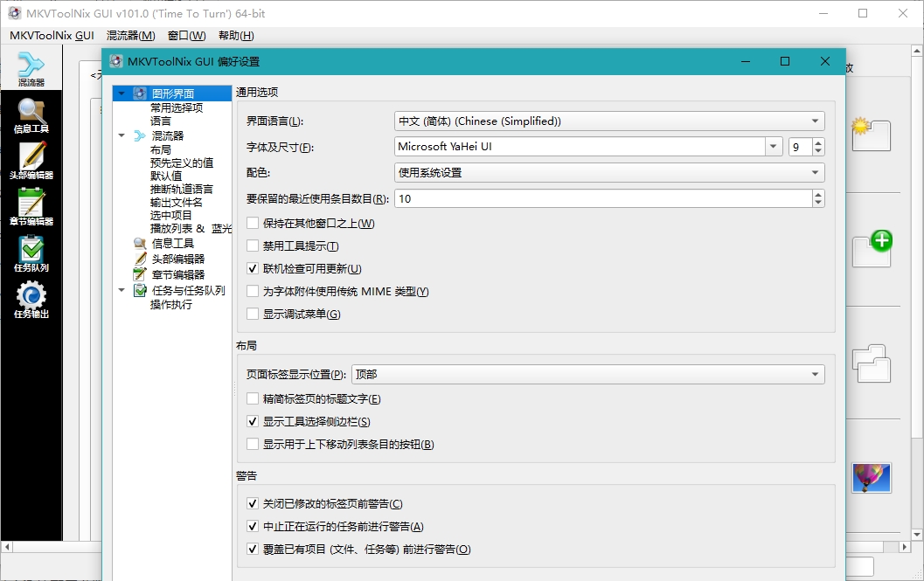This screenshot has width=924, height=581.
Task: Select 输出文件名 tree entry
Action: pyautogui.click(x=177, y=202)
